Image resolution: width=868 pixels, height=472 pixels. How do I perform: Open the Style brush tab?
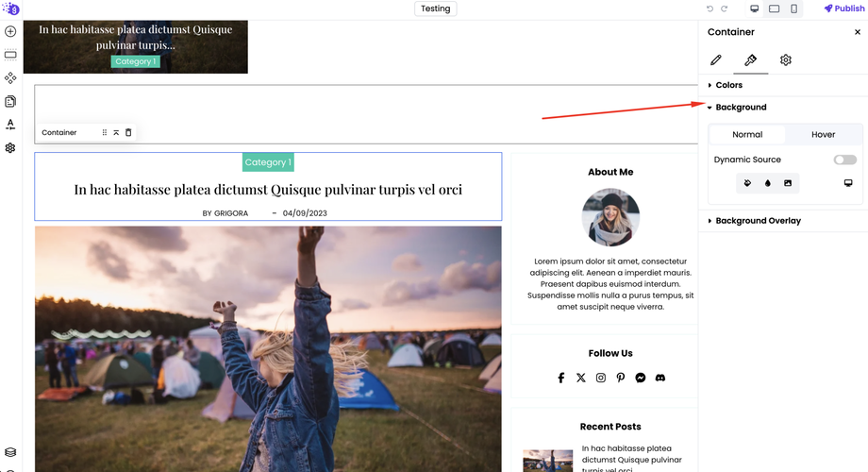point(751,59)
